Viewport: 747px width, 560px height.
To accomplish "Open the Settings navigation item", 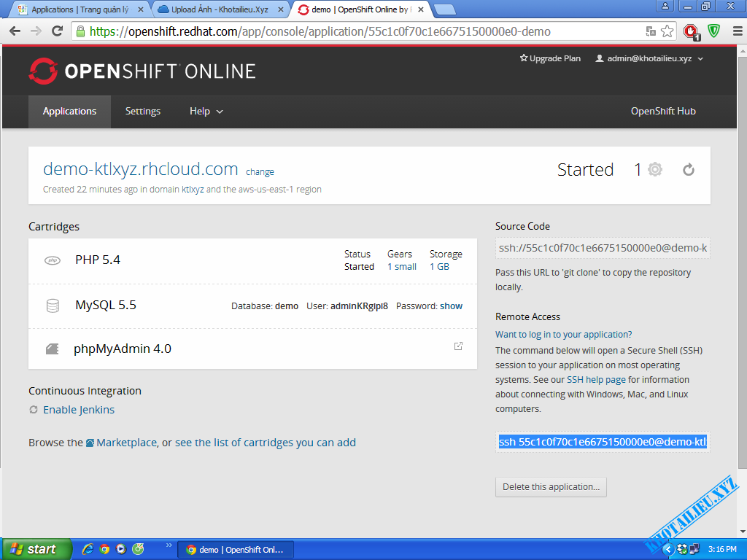I will coord(142,112).
